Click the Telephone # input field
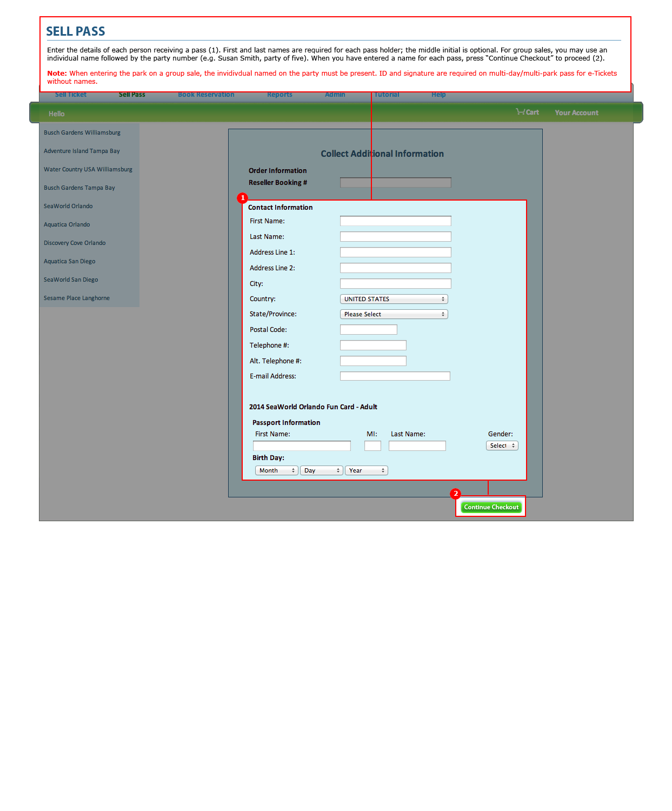This screenshot has height=811, width=672. tap(373, 345)
